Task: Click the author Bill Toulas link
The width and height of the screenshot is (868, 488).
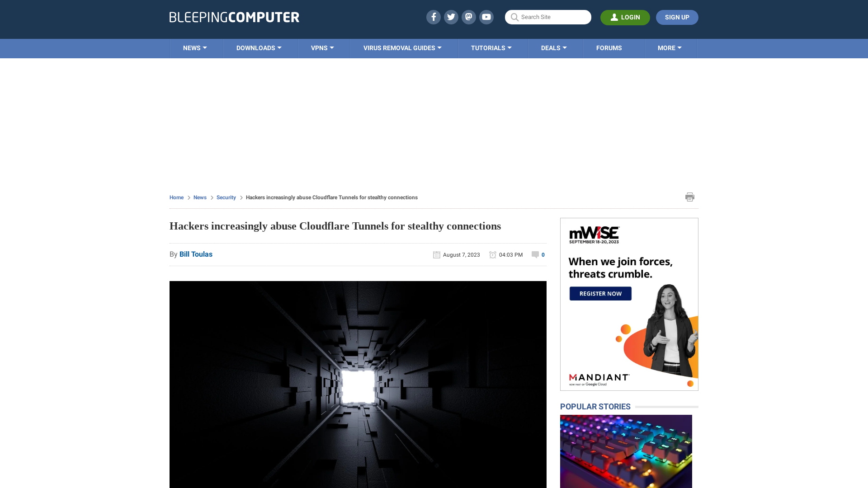Action: [196, 254]
